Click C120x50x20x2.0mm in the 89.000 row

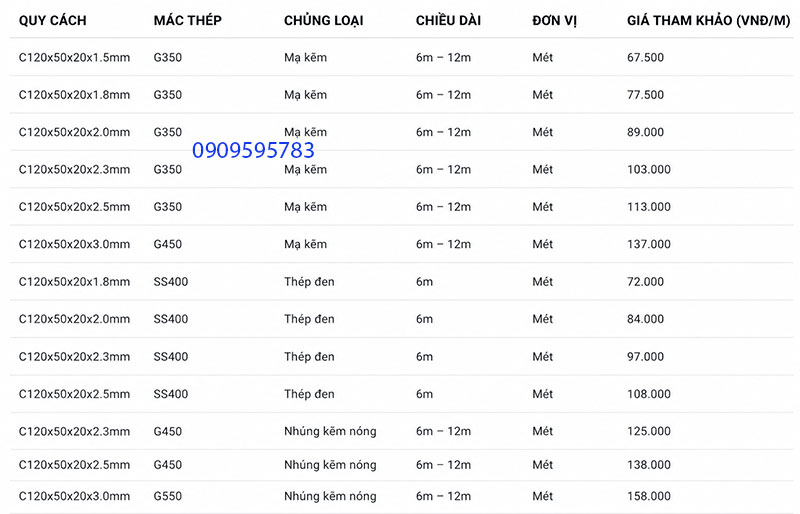click(x=74, y=132)
